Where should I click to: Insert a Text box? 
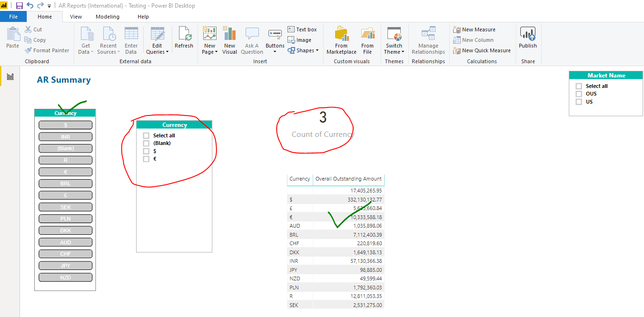coord(302,29)
